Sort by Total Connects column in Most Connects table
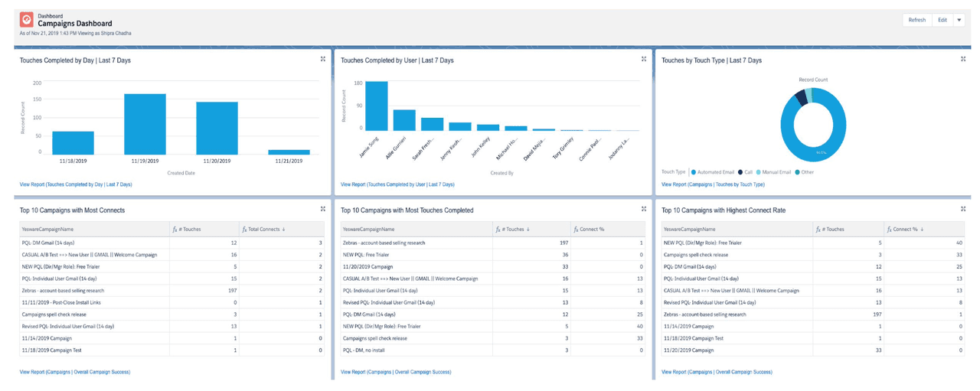Image resolution: width=980 pixels, height=391 pixels. tap(264, 229)
